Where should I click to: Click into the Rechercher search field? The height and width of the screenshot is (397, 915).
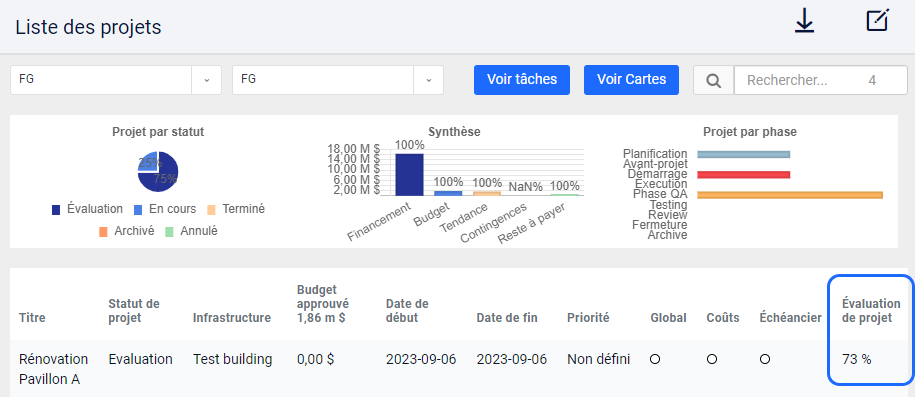click(x=820, y=80)
